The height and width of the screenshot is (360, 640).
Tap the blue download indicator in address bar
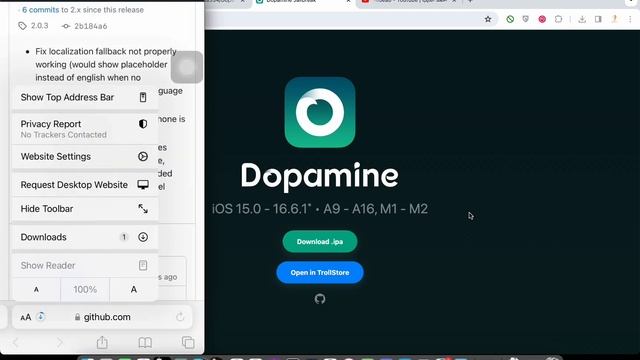pyautogui.click(x=40, y=316)
